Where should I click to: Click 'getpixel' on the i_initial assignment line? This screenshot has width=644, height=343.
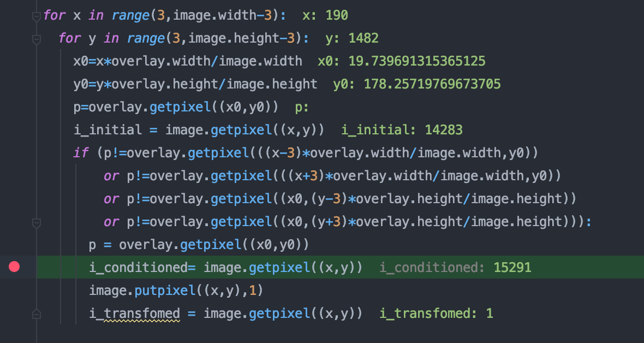point(234,130)
